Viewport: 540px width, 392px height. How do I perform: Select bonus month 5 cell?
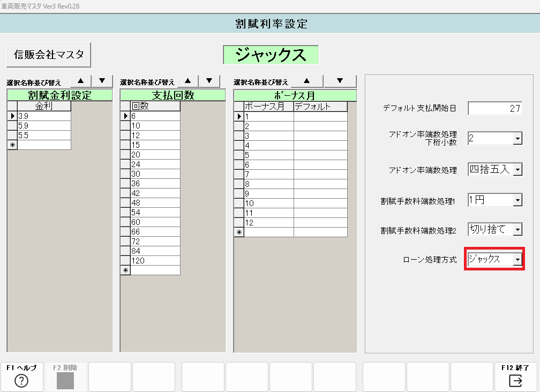click(269, 155)
